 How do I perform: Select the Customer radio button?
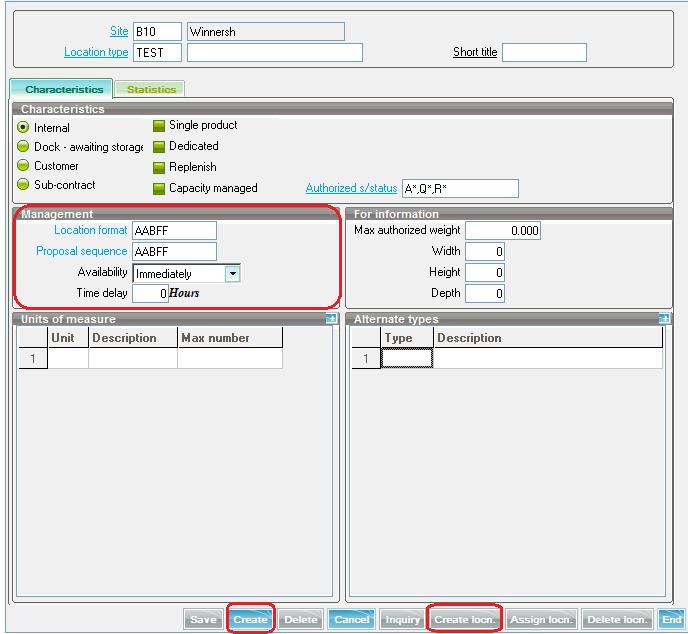(x=23, y=165)
